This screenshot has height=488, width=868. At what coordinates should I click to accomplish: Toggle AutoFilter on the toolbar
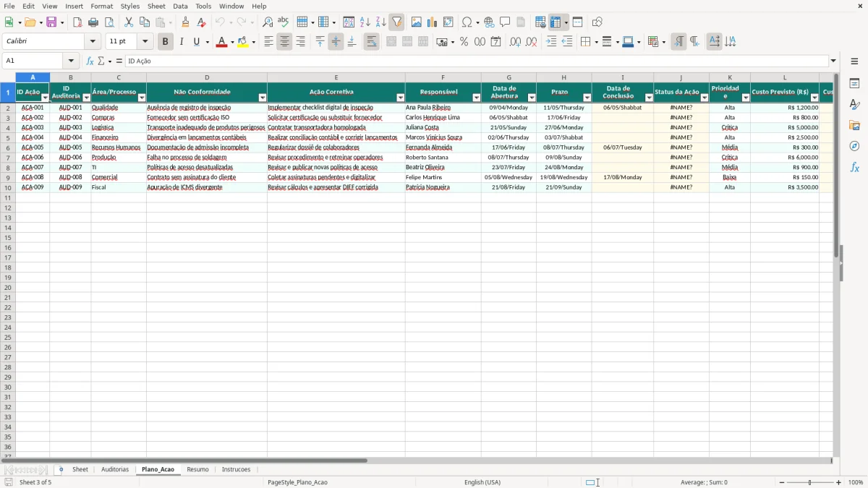click(x=397, y=22)
